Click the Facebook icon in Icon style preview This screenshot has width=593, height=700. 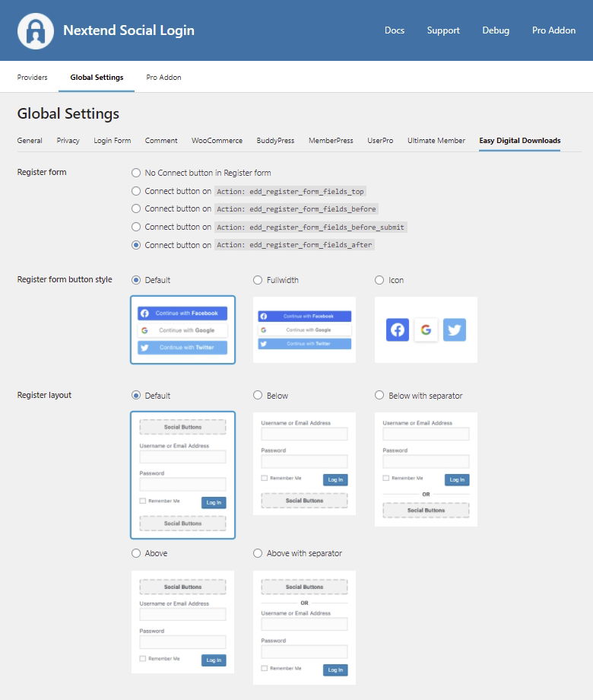point(398,329)
